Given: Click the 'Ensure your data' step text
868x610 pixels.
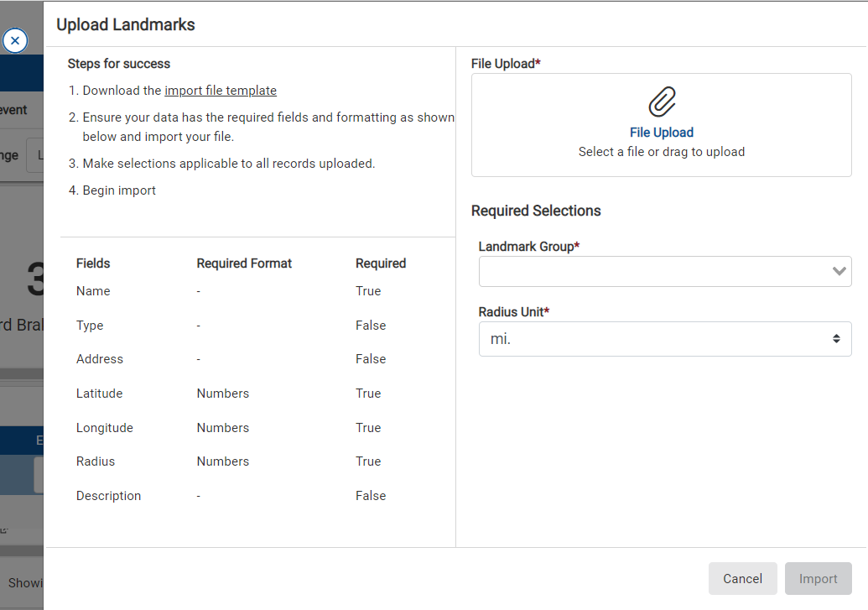Looking at the screenshot, I should point(268,127).
